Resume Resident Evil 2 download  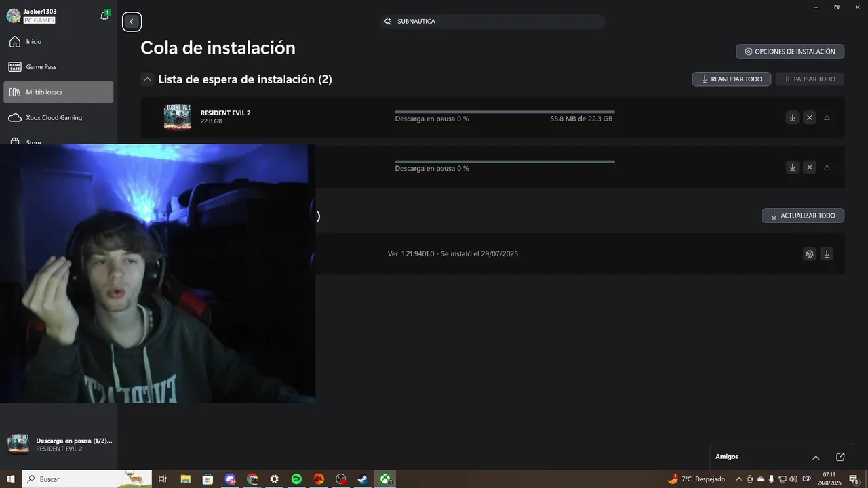[x=792, y=118]
